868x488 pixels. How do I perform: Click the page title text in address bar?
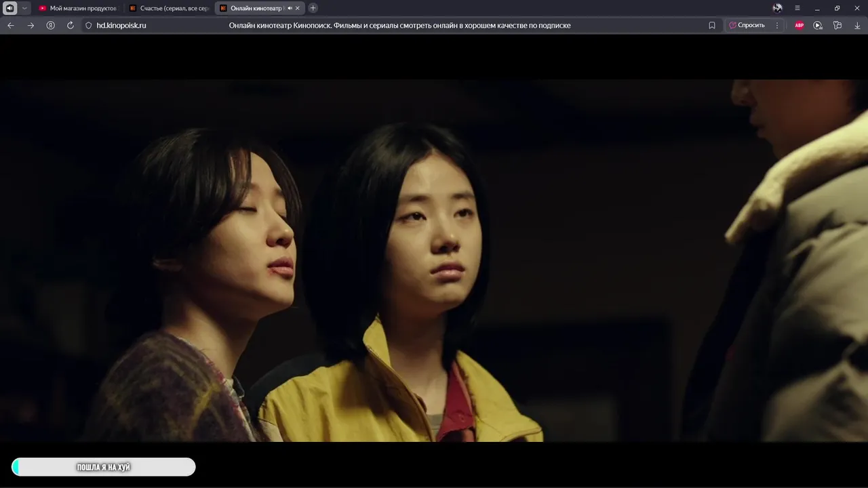[400, 25]
